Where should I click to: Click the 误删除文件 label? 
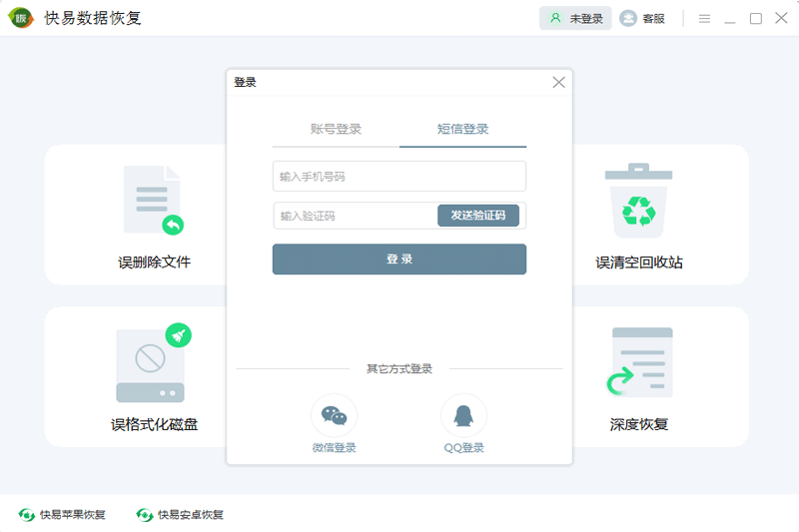(155, 263)
